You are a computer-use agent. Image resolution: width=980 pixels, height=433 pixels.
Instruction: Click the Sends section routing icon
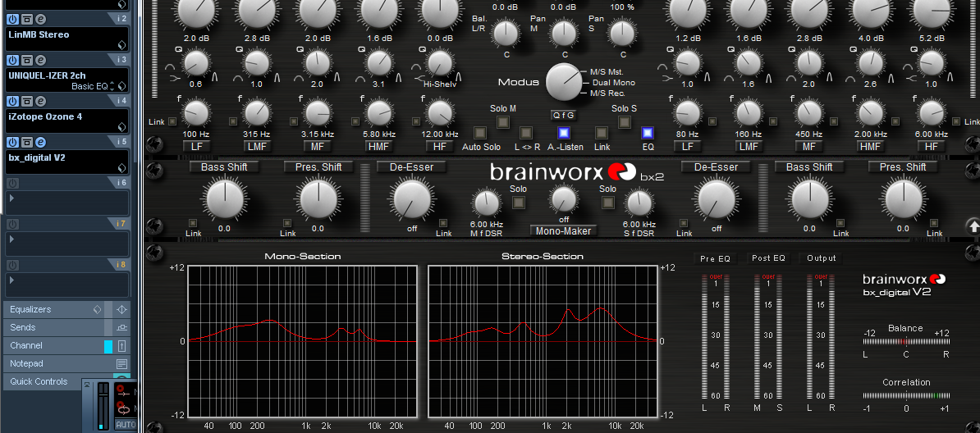[x=122, y=327]
